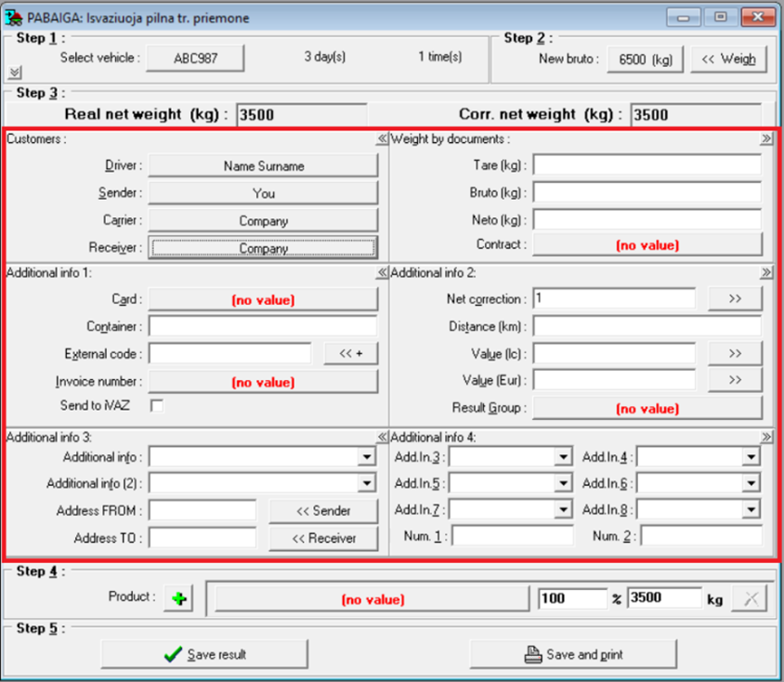
Task: Click the >> button next to Net correction
Action: pos(735,299)
